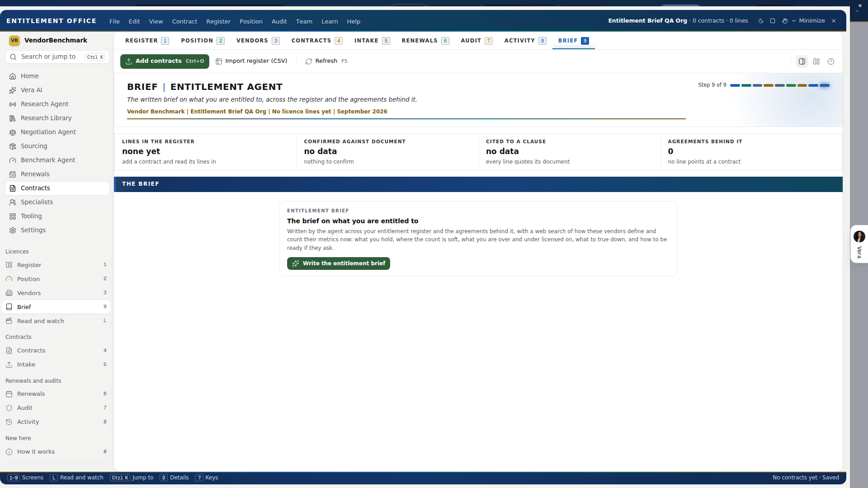Click the first step progress segment

(735, 85)
